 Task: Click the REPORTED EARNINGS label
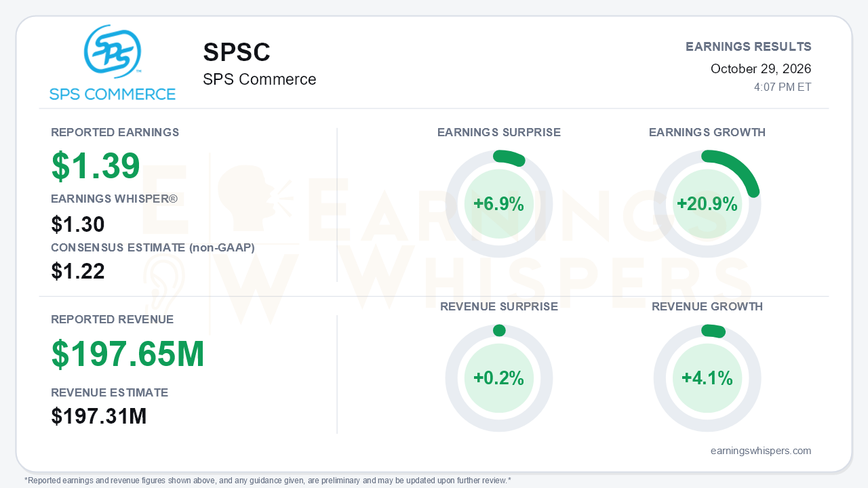pos(115,132)
